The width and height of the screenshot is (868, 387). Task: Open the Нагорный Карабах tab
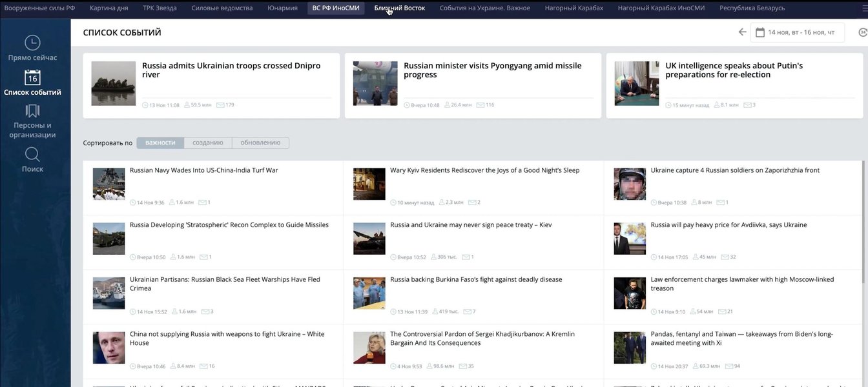pos(573,8)
